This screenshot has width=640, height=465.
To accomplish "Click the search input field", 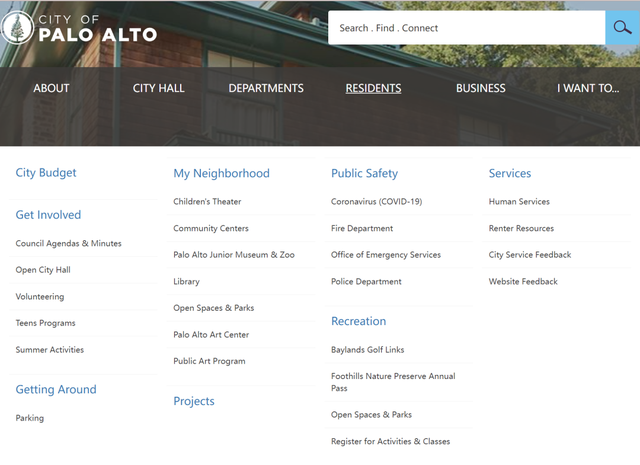I will point(466,28).
